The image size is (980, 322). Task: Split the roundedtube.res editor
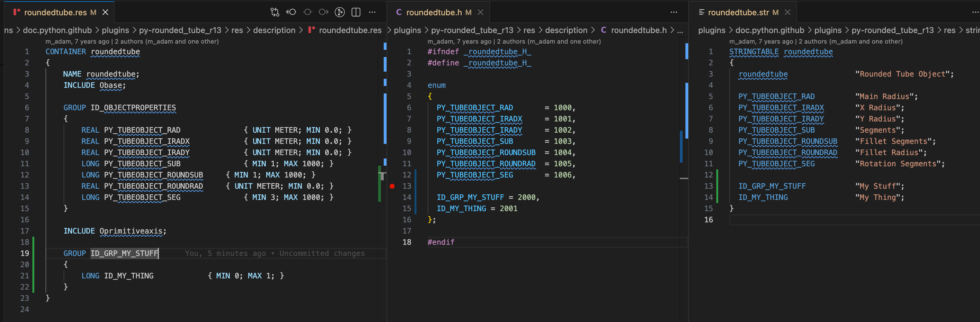coord(356,12)
